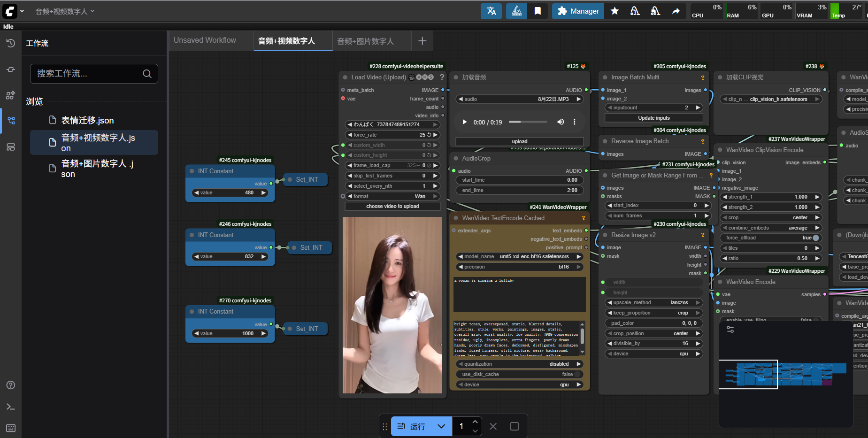Click choose video to upload button
The image size is (868, 438).
392,207
